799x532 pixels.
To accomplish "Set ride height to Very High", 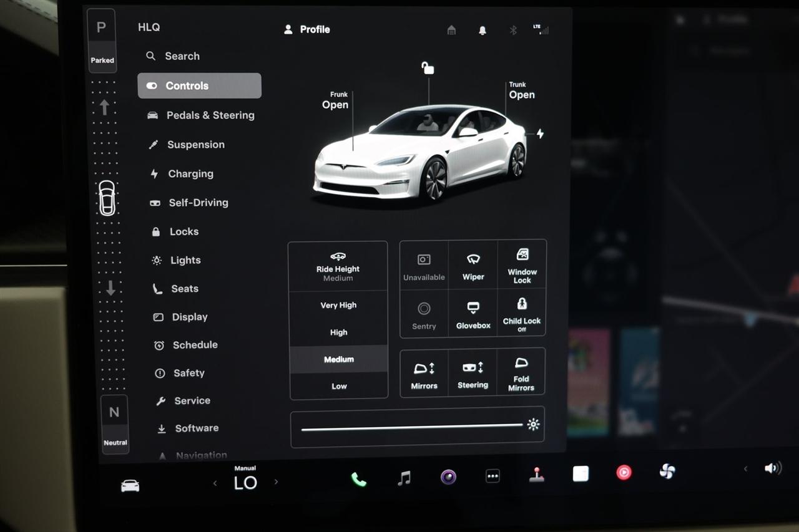I will (x=338, y=305).
